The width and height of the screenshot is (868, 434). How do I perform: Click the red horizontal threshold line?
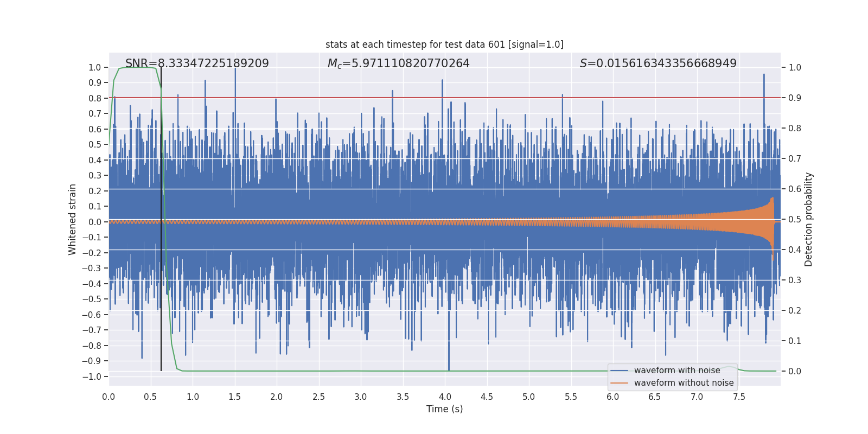click(x=444, y=98)
